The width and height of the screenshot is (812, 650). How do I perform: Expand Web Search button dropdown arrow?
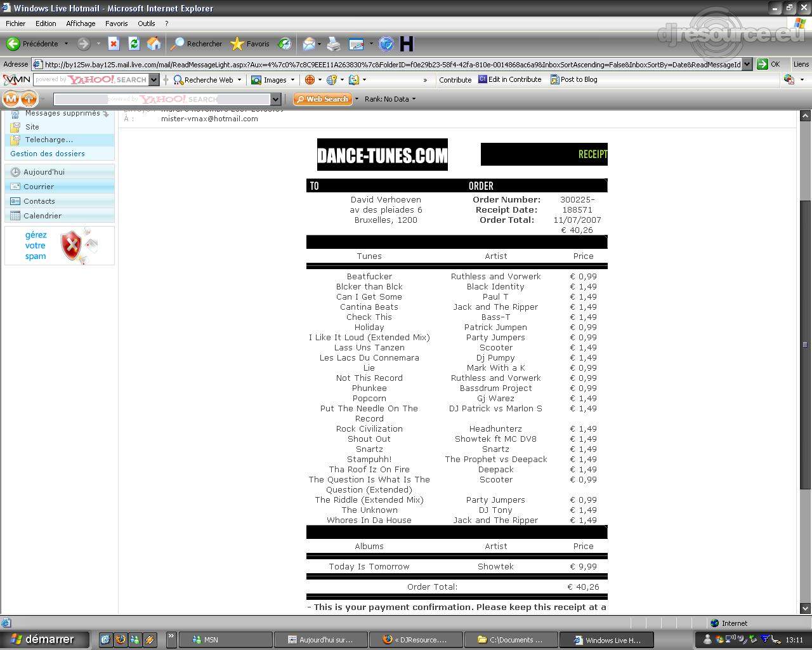coord(357,99)
